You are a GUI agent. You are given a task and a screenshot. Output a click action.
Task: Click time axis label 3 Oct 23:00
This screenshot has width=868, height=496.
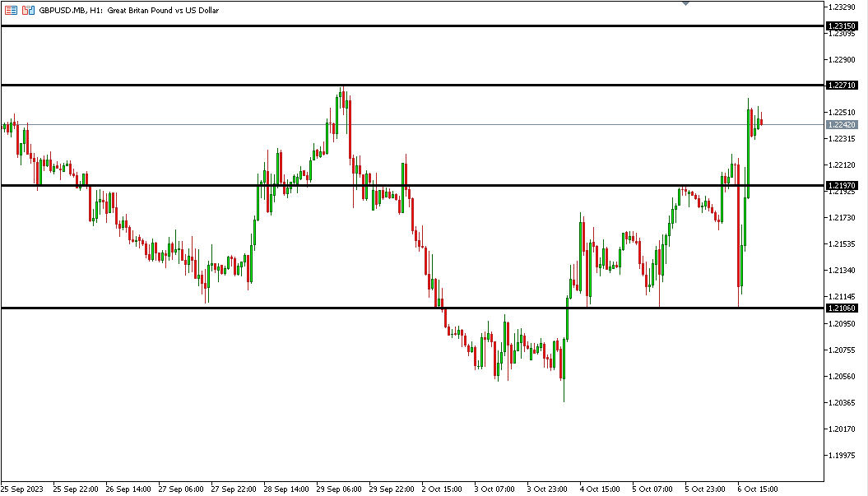click(547, 489)
